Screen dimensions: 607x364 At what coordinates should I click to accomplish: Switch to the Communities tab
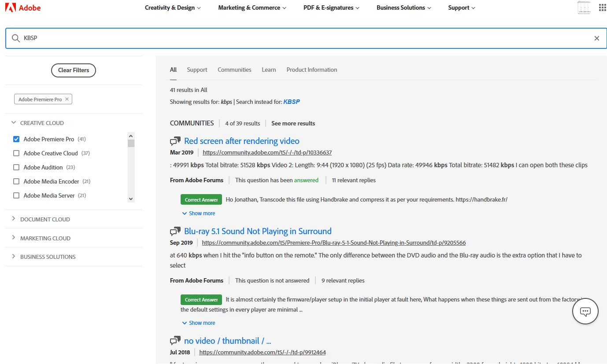(x=234, y=70)
